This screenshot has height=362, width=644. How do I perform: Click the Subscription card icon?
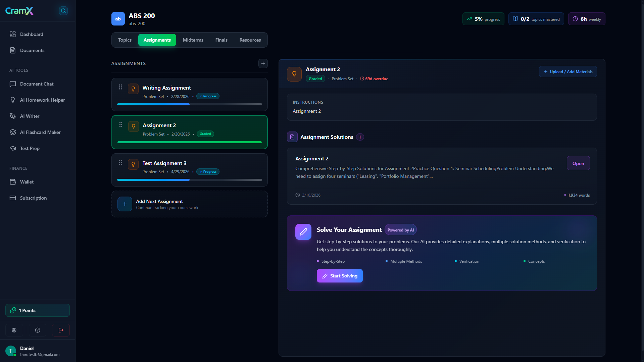point(13,198)
